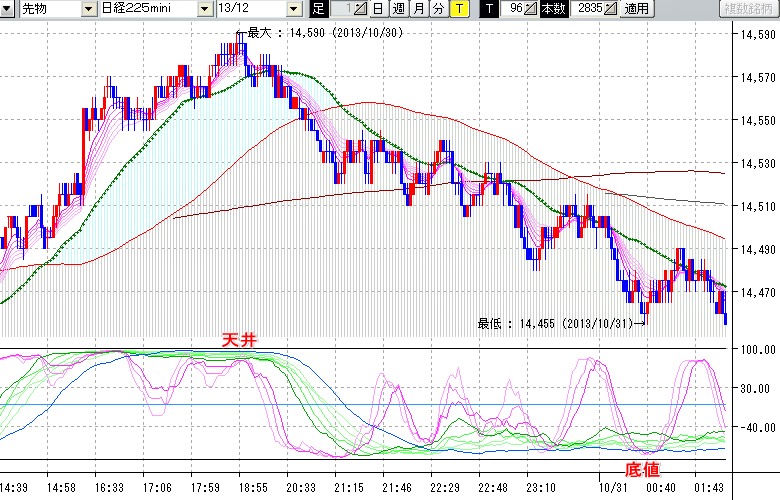Image resolution: width=780 pixels, height=500 pixels.
Task: Switch to 月 monthly timeframe
Action: coord(418,9)
